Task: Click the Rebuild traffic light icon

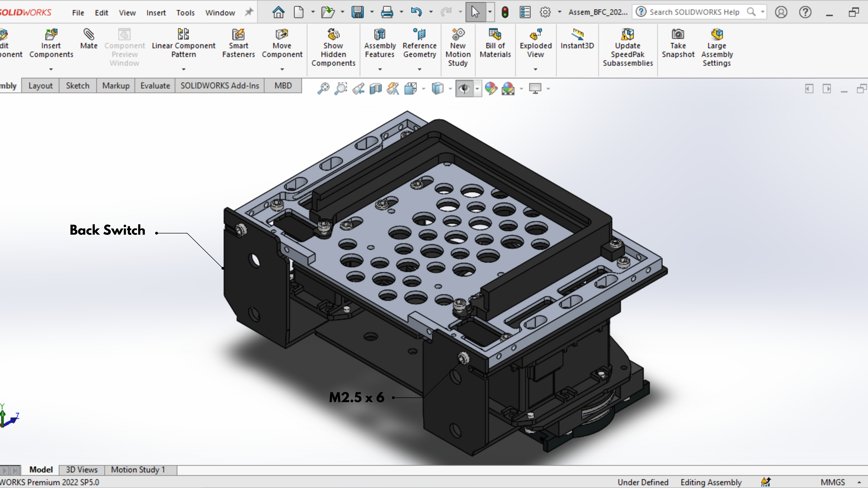Action: [x=505, y=12]
